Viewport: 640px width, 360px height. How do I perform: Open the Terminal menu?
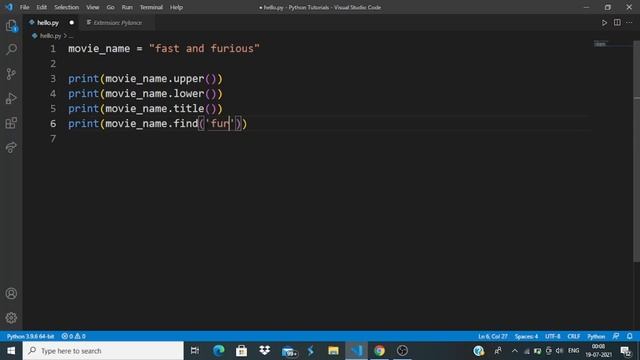click(151, 7)
